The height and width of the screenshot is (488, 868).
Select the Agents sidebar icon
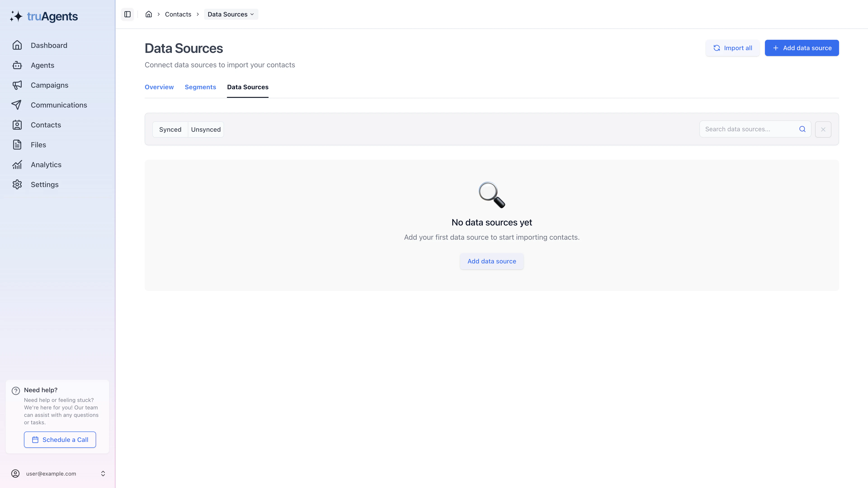[17, 65]
